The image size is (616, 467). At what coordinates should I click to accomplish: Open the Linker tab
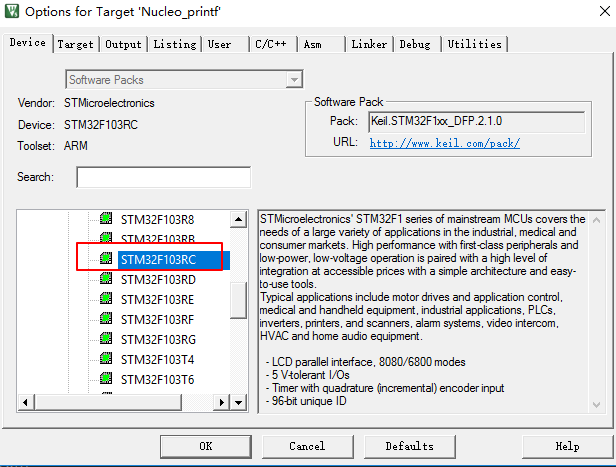coord(369,44)
